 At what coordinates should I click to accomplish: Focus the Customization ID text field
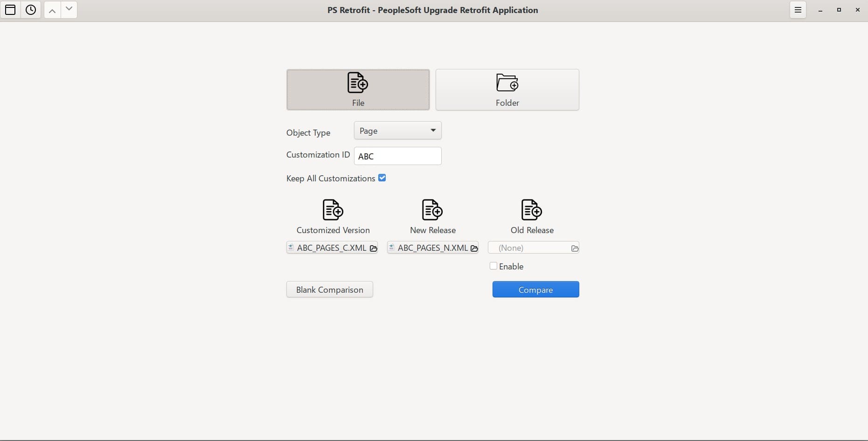tap(397, 156)
